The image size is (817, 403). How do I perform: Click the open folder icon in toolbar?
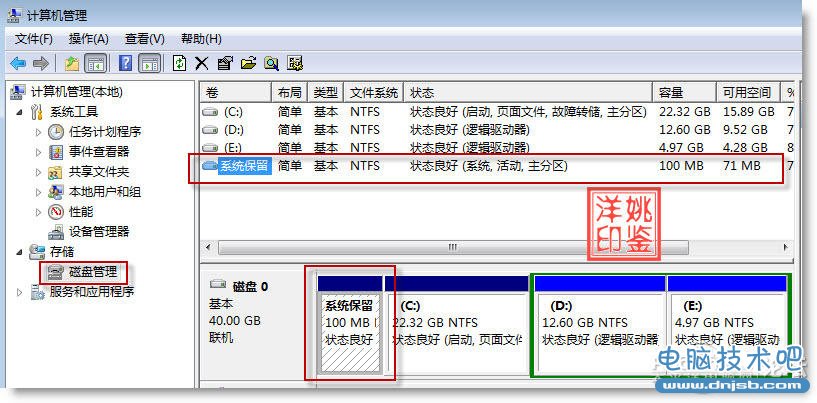pos(249,64)
